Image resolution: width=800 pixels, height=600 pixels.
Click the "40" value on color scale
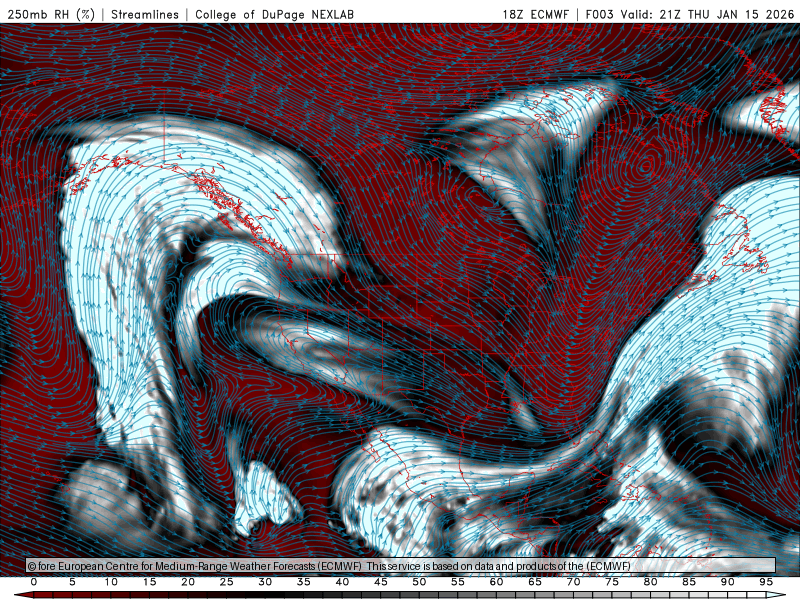[x=342, y=582]
